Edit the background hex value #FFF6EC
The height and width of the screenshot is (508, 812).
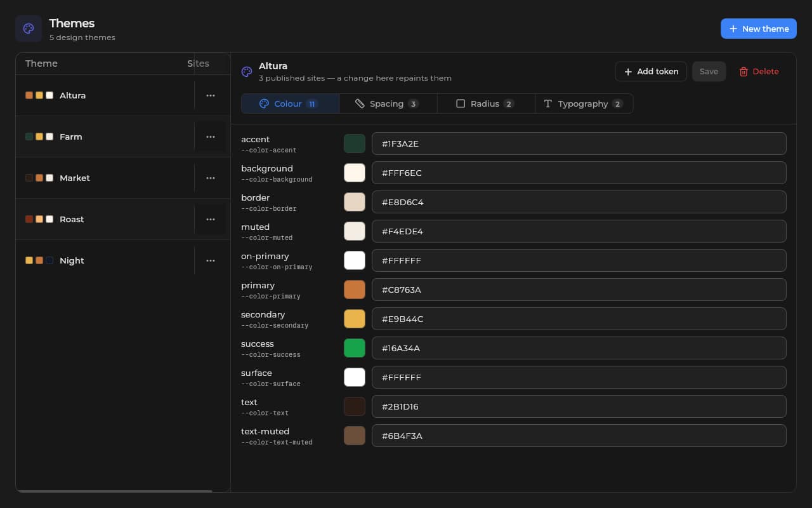[x=579, y=173]
